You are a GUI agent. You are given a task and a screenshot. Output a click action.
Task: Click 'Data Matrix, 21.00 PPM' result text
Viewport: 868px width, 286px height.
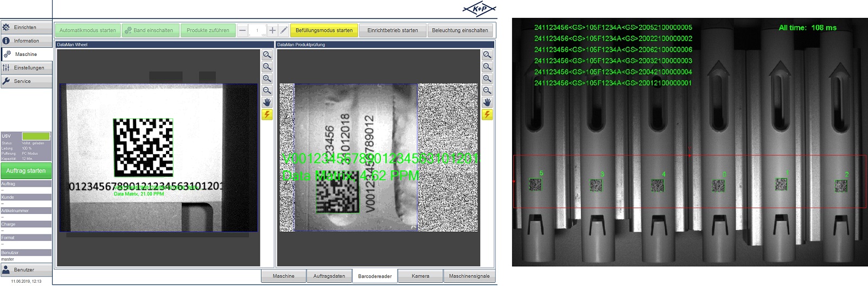tap(139, 194)
